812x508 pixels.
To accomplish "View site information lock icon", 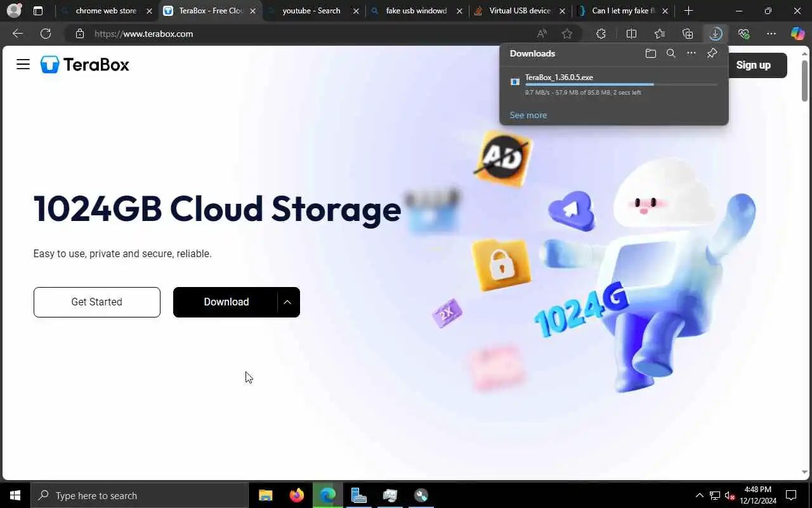I will [79, 34].
